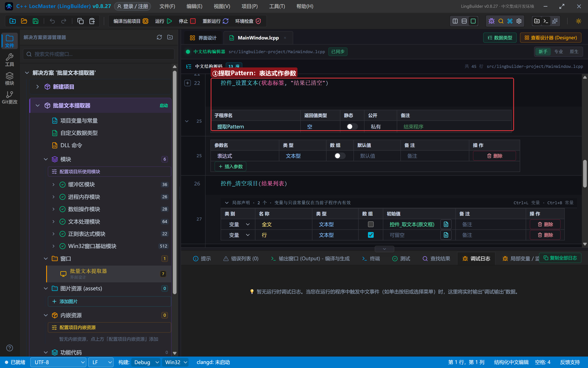Click 编译当前项目 button
588x368 pixels.
click(x=131, y=21)
